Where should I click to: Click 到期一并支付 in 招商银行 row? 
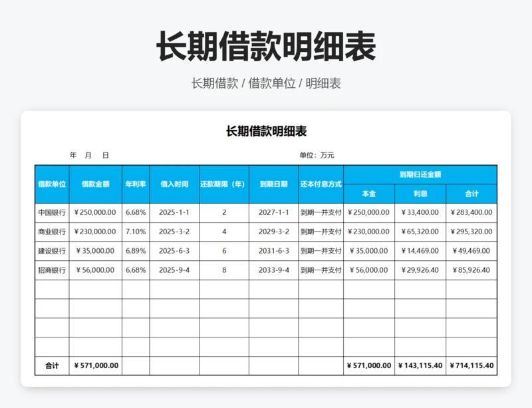coord(321,270)
